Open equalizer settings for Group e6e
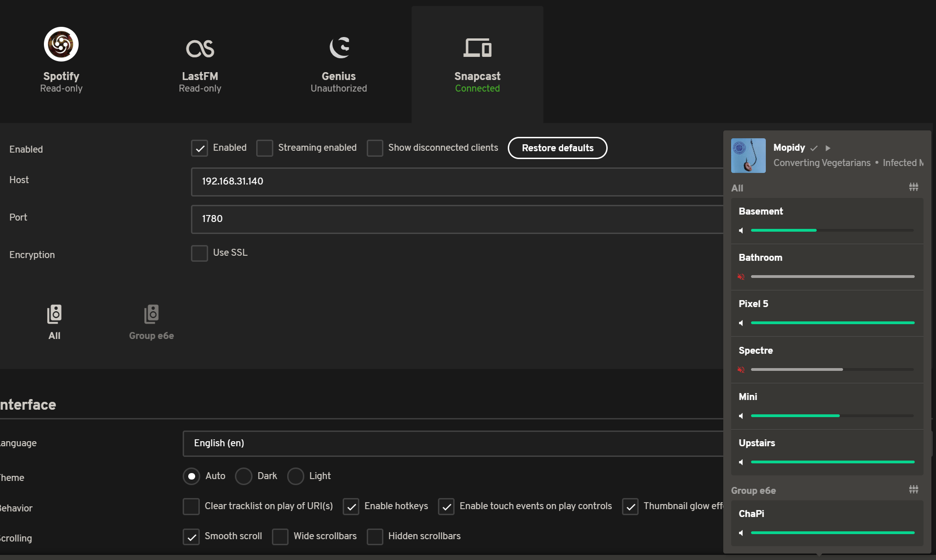The image size is (936, 560). point(913,489)
